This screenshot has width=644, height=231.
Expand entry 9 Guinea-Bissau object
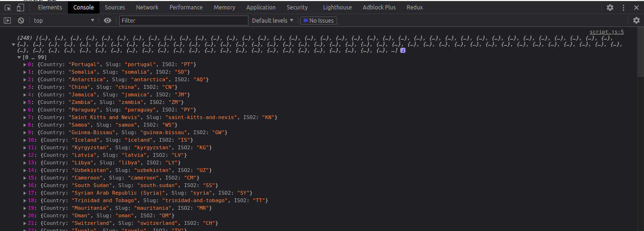[x=25, y=132]
